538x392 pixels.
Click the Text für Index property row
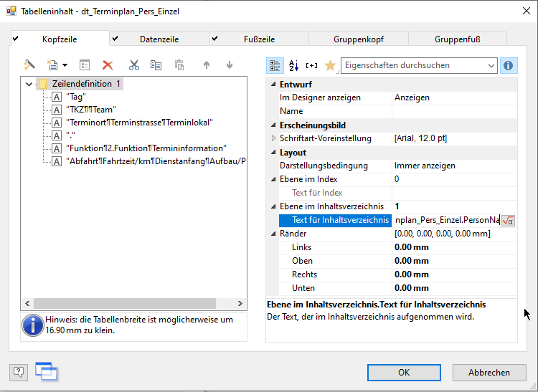point(398,193)
